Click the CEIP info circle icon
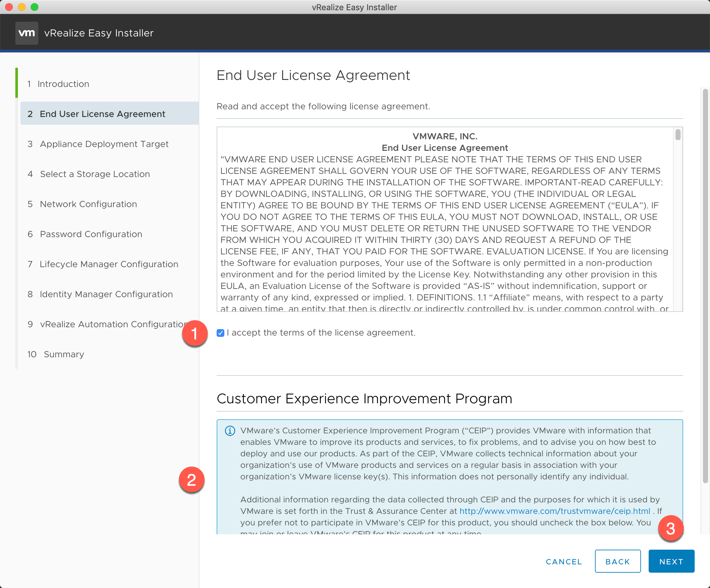 [230, 431]
